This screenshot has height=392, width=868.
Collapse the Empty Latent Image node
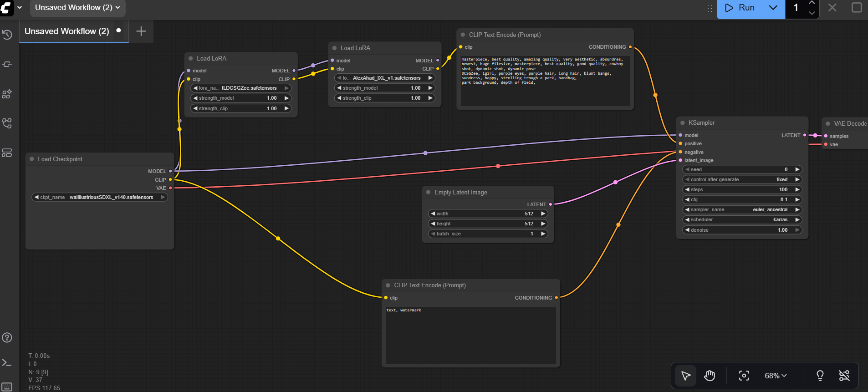pos(429,192)
